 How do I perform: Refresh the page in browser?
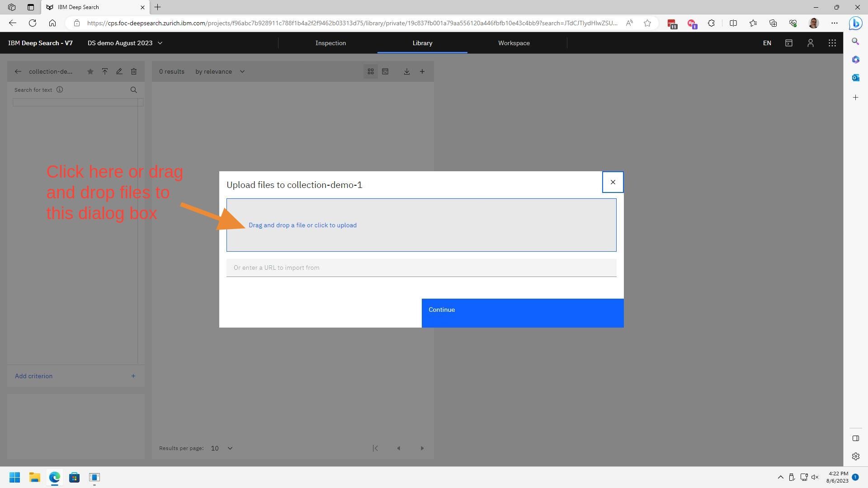pyautogui.click(x=33, y=23)
